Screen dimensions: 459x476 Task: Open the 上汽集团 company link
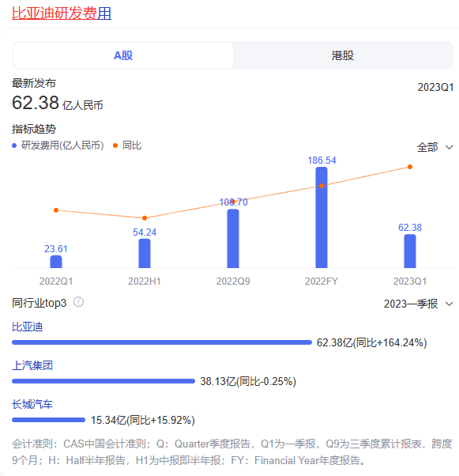click(x=32, y=365)
